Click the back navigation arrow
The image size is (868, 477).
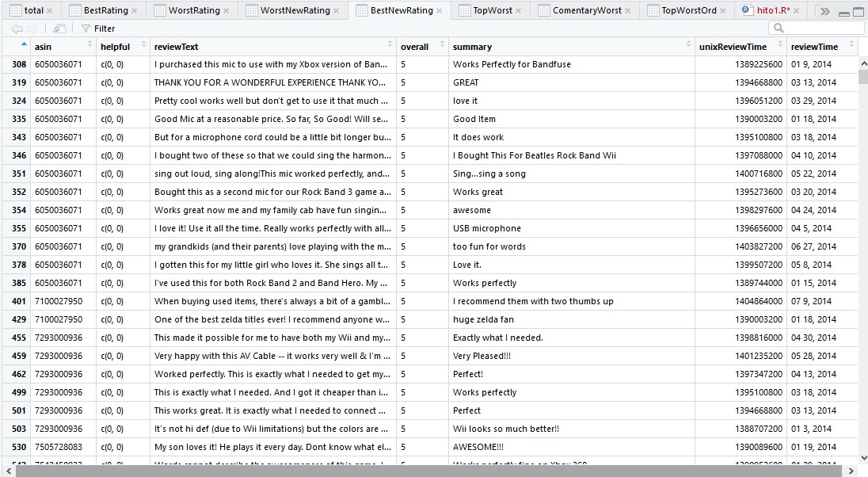(x=17, y=29)
